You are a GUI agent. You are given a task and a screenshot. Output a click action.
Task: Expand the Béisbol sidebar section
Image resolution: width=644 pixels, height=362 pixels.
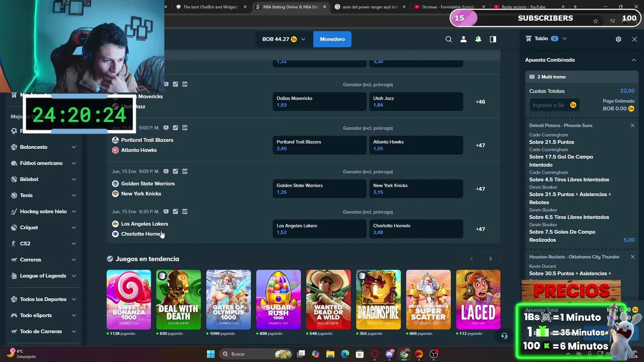(x=73, y=179)
